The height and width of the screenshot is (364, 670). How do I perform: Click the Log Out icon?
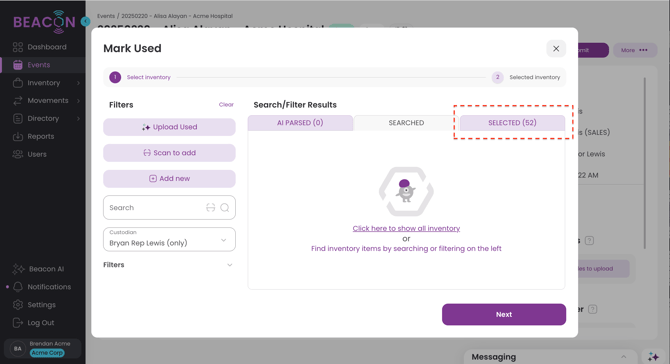point(18,323)
